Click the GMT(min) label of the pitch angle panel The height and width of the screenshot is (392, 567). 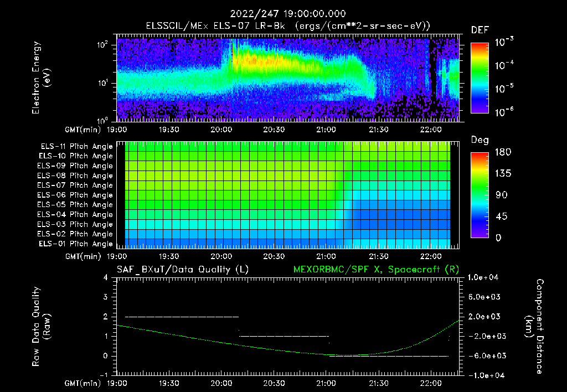point(83,256)
